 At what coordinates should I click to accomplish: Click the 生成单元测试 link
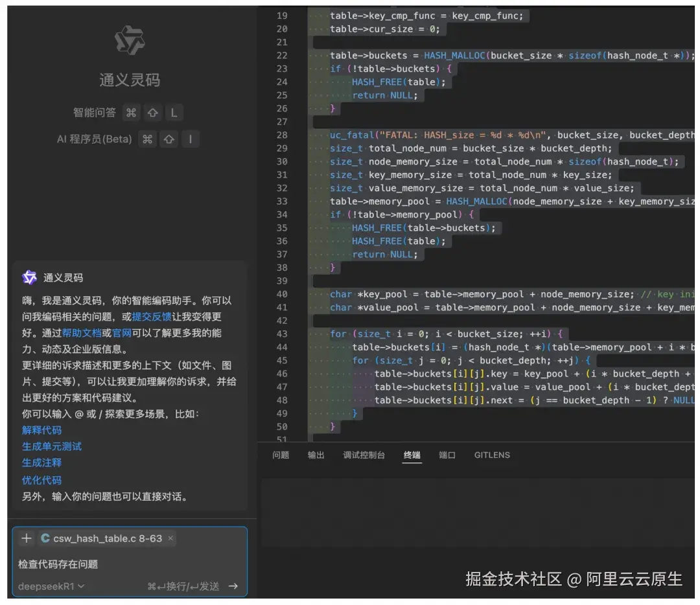click(52, 446)
